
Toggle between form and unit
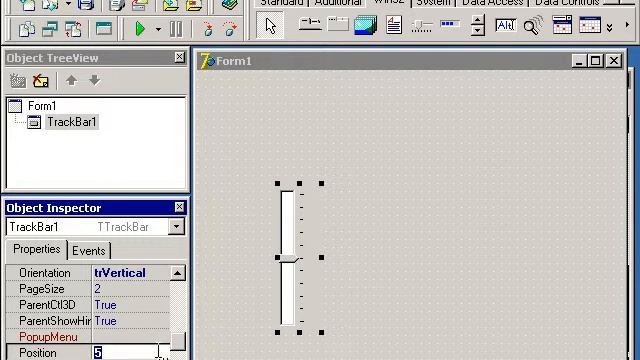(73, 29)
